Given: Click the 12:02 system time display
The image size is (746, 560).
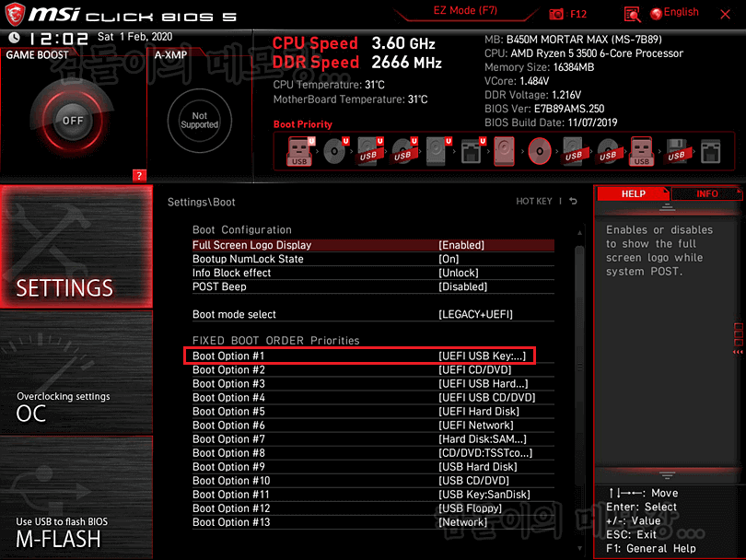Looking at the screenshot, I should 59,38.
